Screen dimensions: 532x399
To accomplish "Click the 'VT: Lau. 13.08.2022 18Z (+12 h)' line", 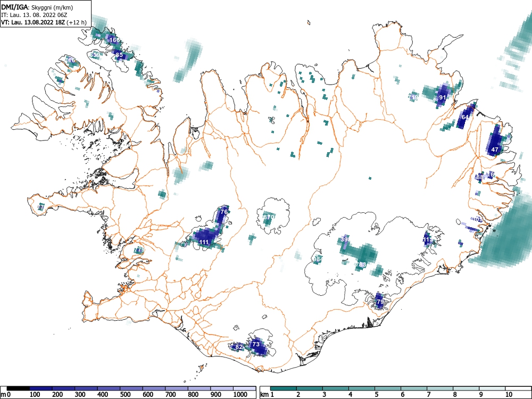I will [44, 23].
